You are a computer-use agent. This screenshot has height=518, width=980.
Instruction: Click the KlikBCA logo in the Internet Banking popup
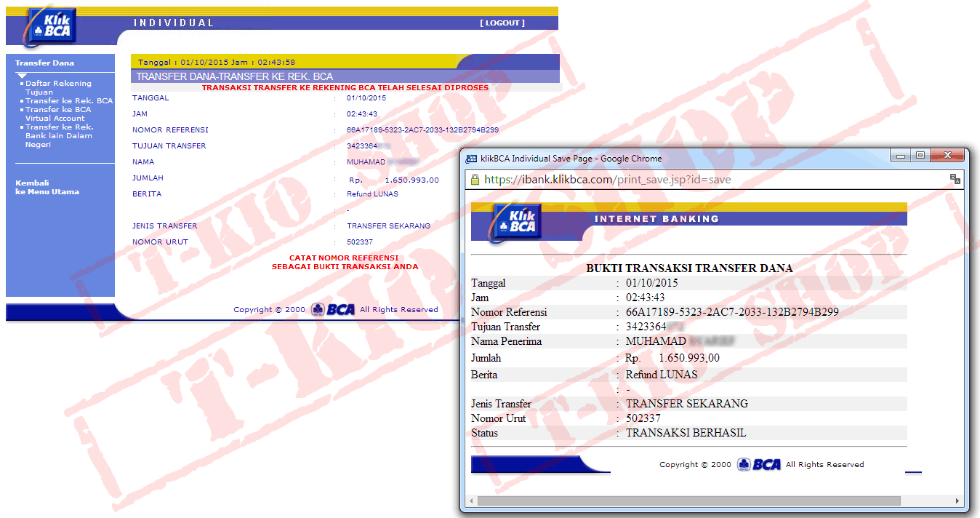515,219
